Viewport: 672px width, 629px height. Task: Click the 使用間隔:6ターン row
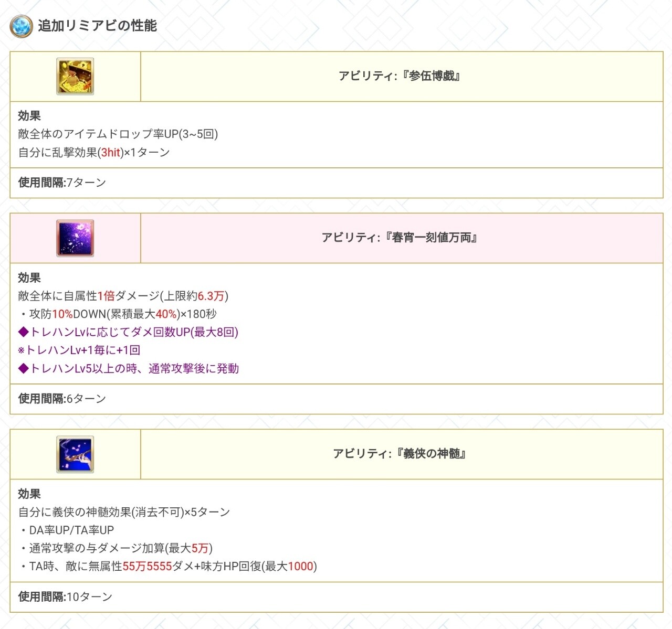click(62, 399)
